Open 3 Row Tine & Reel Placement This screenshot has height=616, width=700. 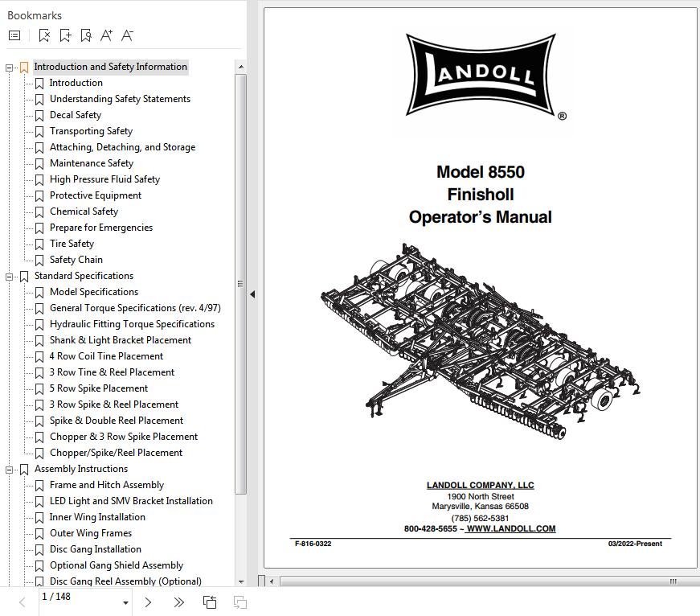pyautogui.click(x=112, y=372)
